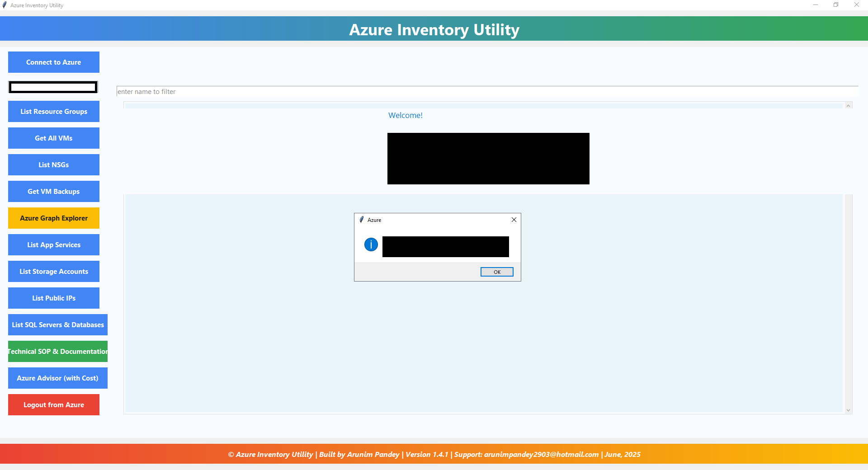Launch Azure Advisor (with Cost)
The width and height of the screenshot is (868, 470).
tap(57, 378)
